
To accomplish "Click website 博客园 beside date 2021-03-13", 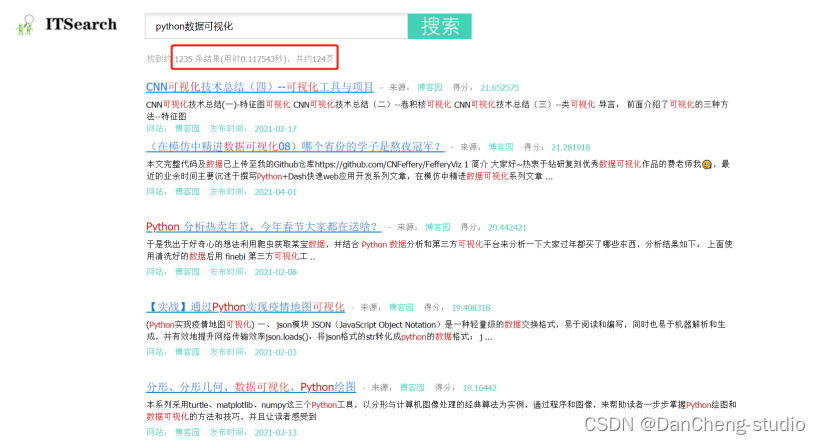I will 187,432.
